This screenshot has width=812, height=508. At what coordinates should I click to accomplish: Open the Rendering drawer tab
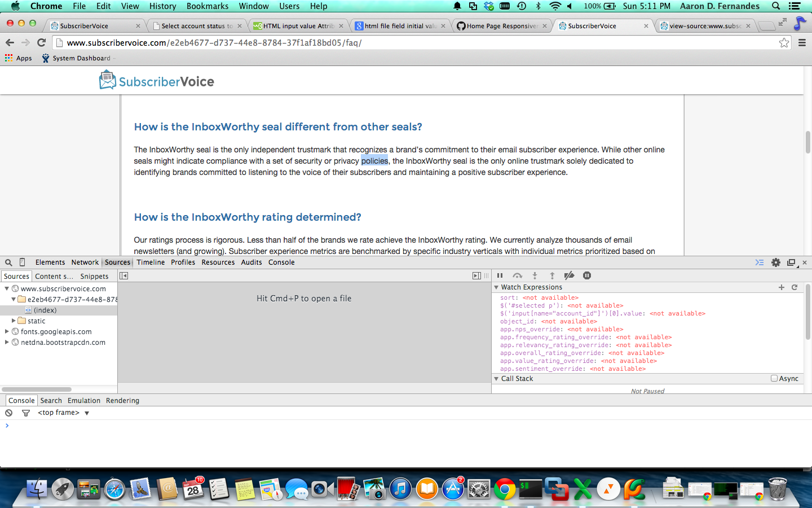[122, 401]
